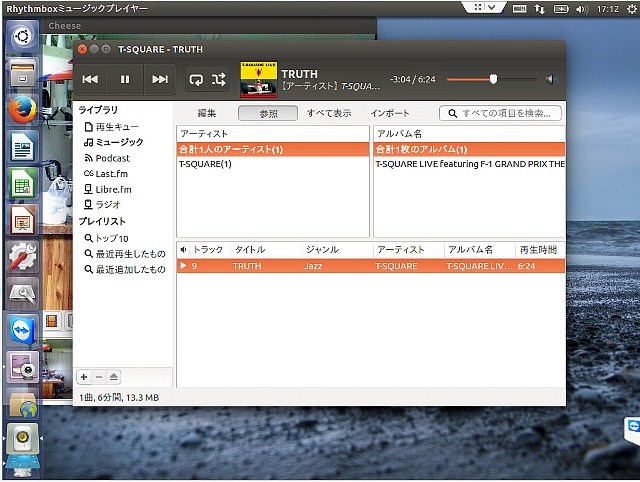The width and height of the screenshot is (640, 482).
Task: Toggle repeat mode
Action: pos(196,80)
